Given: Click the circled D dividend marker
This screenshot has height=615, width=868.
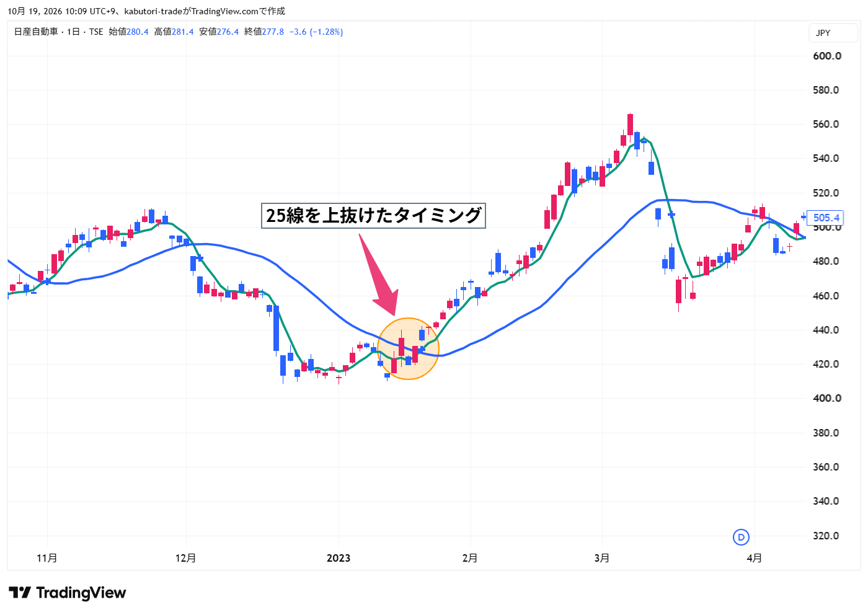Looking at the screenshot, I should click(741, 538).
